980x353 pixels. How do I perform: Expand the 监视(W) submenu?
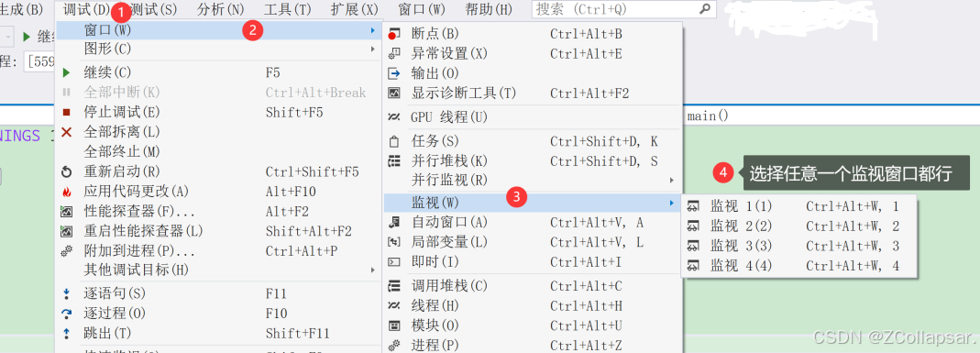pyautogui.click(x=531, y=202)
